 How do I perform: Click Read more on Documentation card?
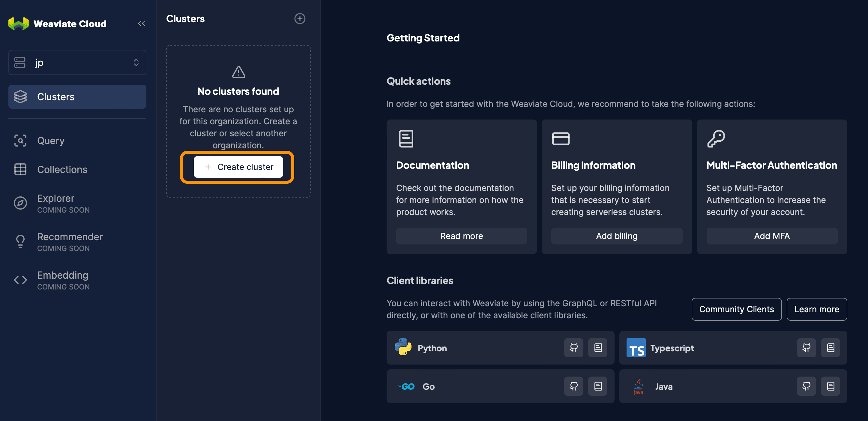pos(461,236)
